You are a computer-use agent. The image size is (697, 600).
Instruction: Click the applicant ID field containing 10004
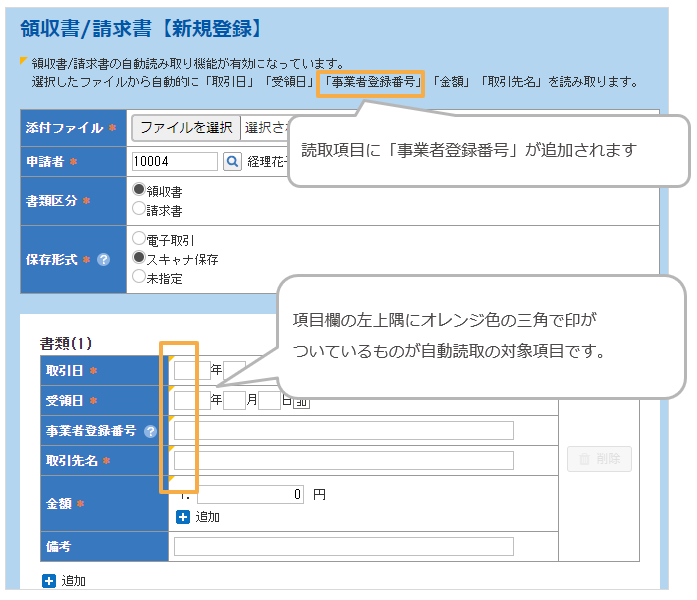(174, 162)
